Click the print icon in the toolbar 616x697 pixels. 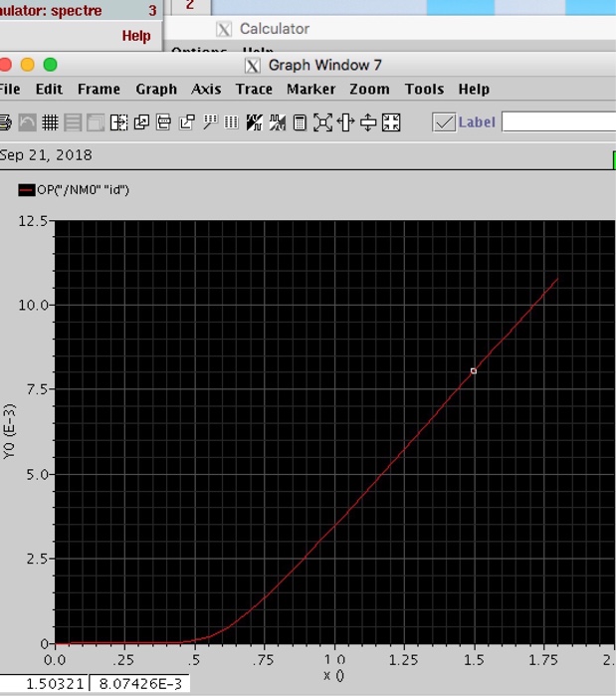point(5,122)
